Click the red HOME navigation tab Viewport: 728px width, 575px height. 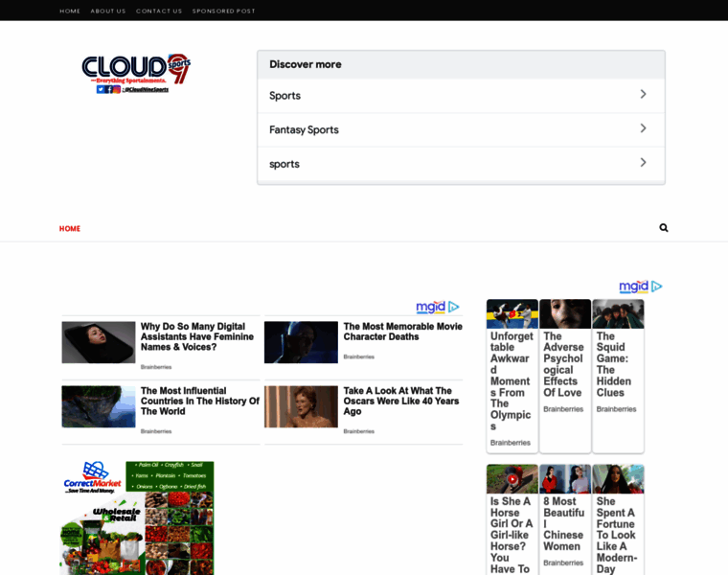[70, 229]
